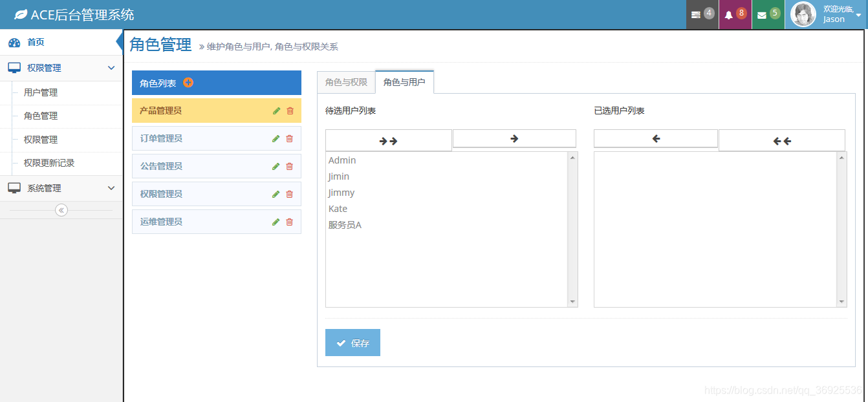Screen dimensions: 868x402
Task: Click scroll-up arrow of 待选用户列表 scrollbar
Action: (572, 157)
